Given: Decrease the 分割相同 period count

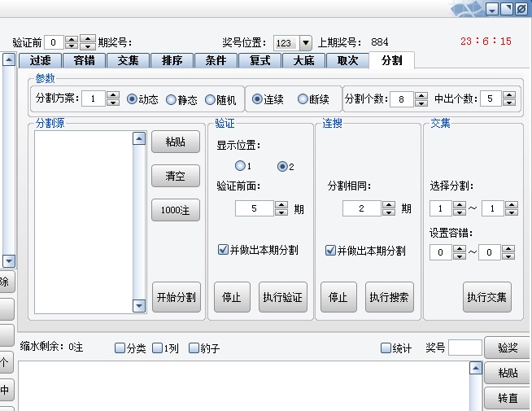Looking at the screenshot, I should point(389,212).
